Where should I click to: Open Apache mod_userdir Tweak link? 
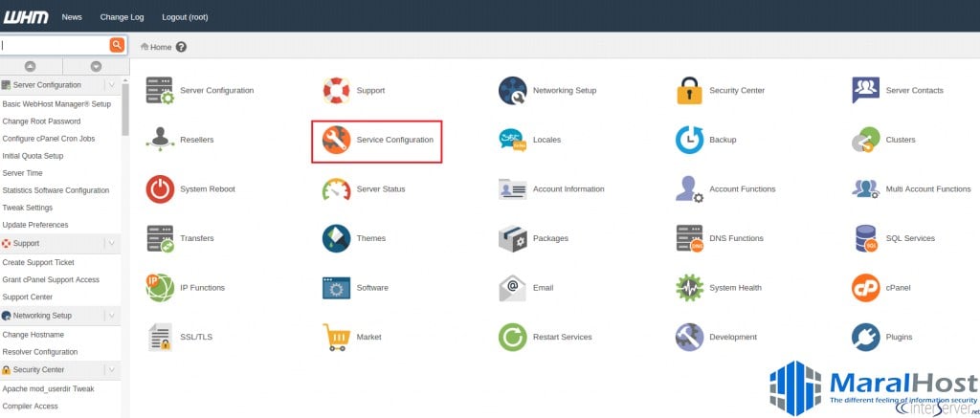48,388
